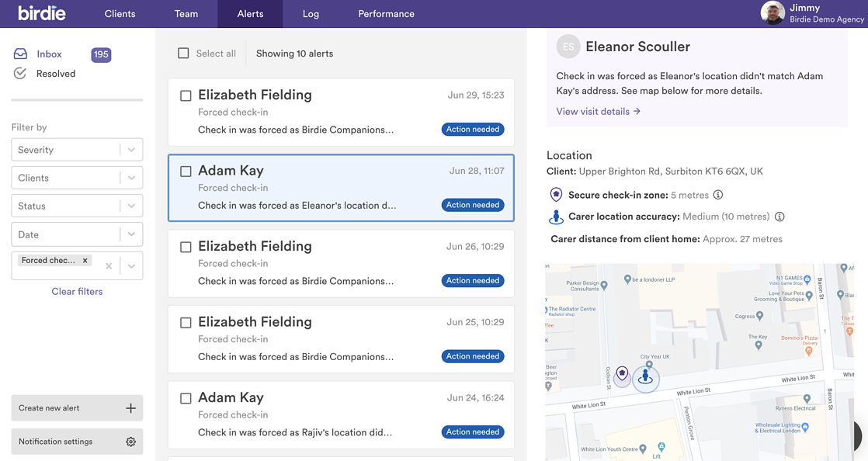Click the City Year UK map pin
Viewport: 868px width, 461px height.
point(649,364)
